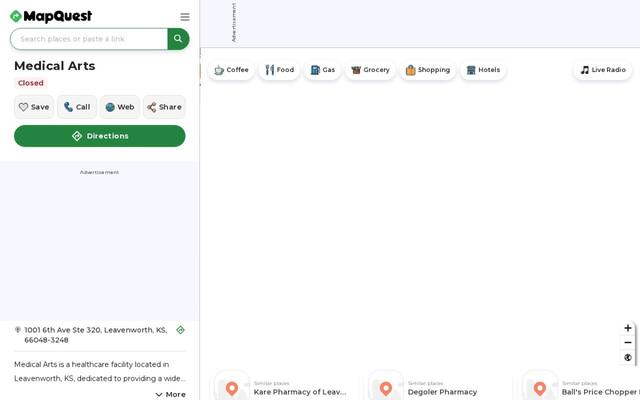
Task: Click the directions icon beside the address
Action: [180, 330]
